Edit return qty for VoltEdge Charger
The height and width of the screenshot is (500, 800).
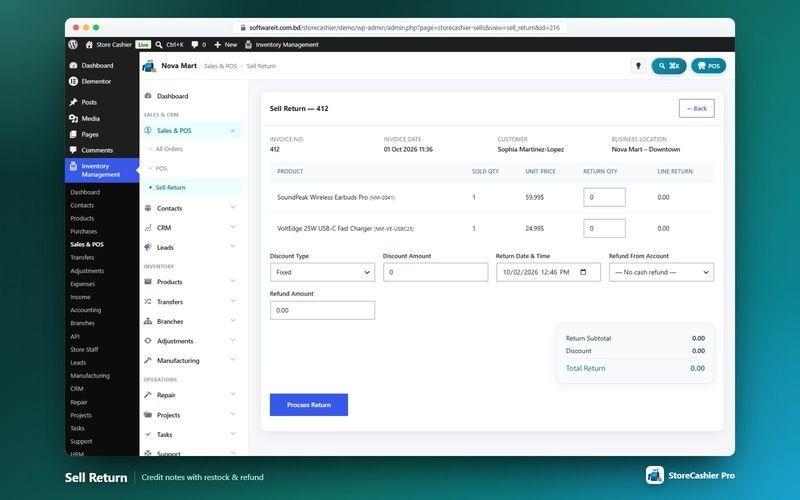[604, 228]
